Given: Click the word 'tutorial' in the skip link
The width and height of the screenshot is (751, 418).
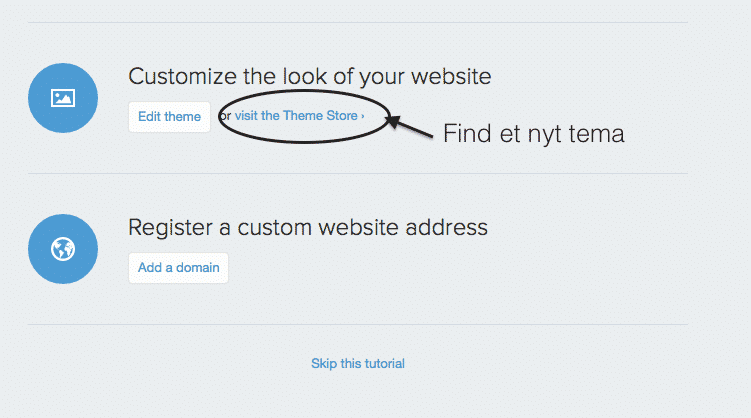Looking at the screenshot, I should 382,363.
